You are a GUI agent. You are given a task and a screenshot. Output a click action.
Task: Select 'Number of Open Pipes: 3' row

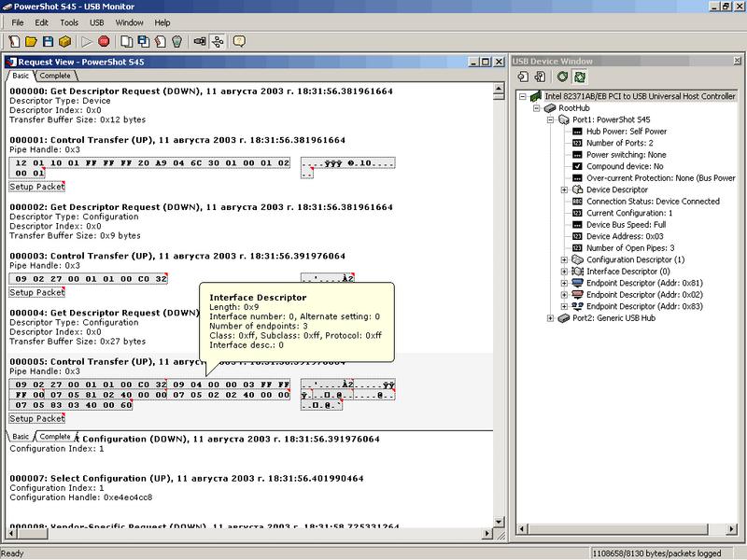(630, 248)
